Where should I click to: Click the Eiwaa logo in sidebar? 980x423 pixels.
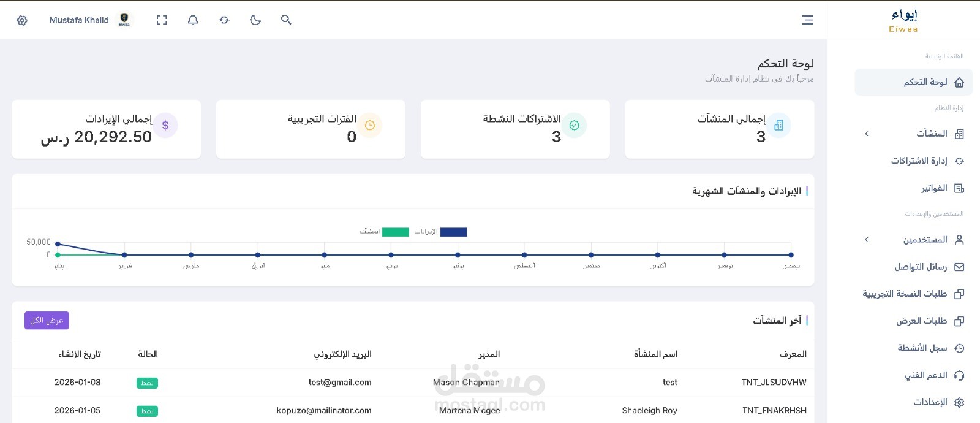pyautogui.click(x=903, y=20)
